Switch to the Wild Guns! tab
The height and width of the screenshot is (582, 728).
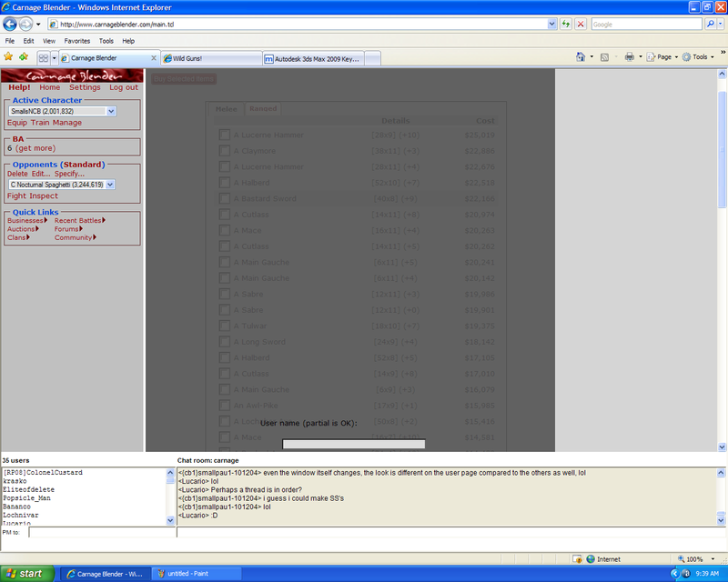(x=211, y=58)
